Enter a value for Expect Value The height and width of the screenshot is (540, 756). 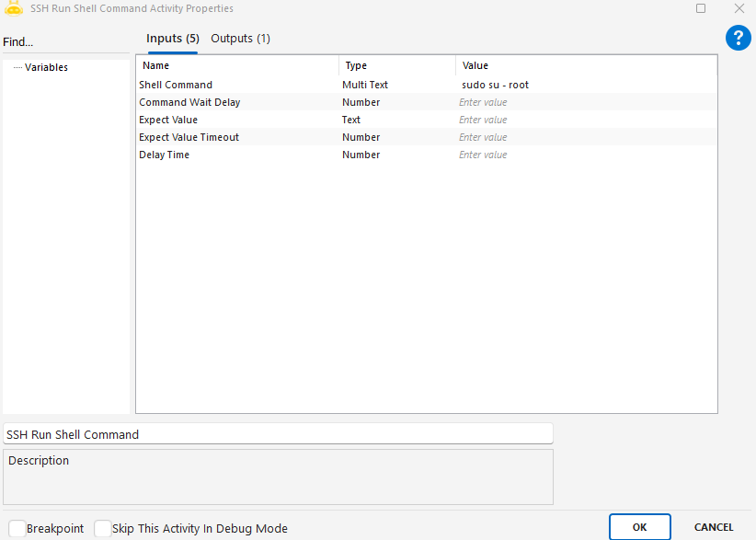tap(585, 120)
